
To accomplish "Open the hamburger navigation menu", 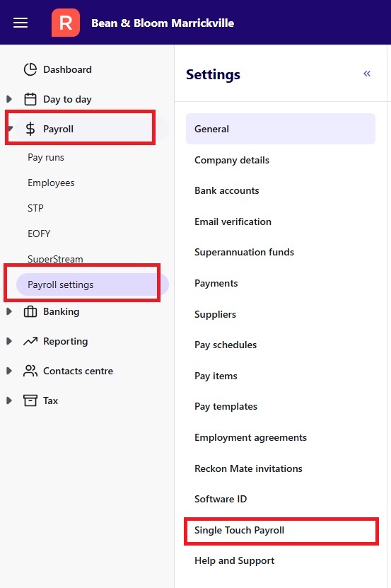I will point(21,23).
